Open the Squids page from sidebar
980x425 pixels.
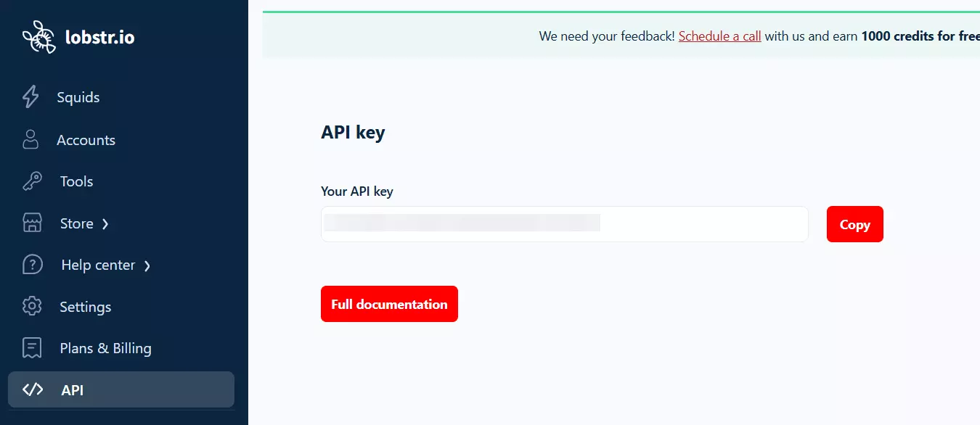(x=77, y=96)
